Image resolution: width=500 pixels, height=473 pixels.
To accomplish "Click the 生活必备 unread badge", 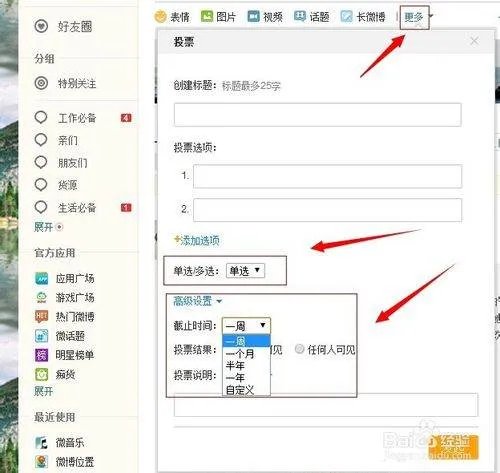I will click(126, 208).
